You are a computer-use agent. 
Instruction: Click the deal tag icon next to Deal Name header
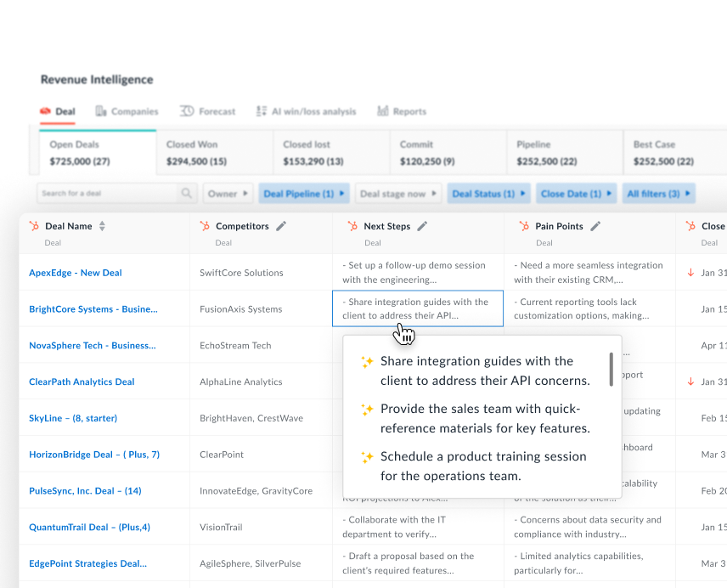35,227
